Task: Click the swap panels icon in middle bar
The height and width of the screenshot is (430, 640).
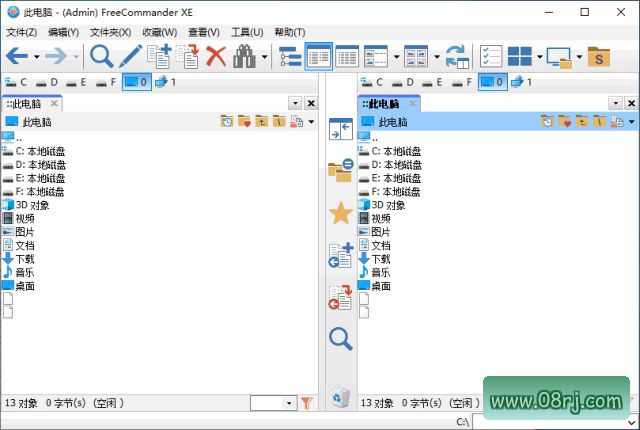Action: pyautogui.click(x=341, y=129)
